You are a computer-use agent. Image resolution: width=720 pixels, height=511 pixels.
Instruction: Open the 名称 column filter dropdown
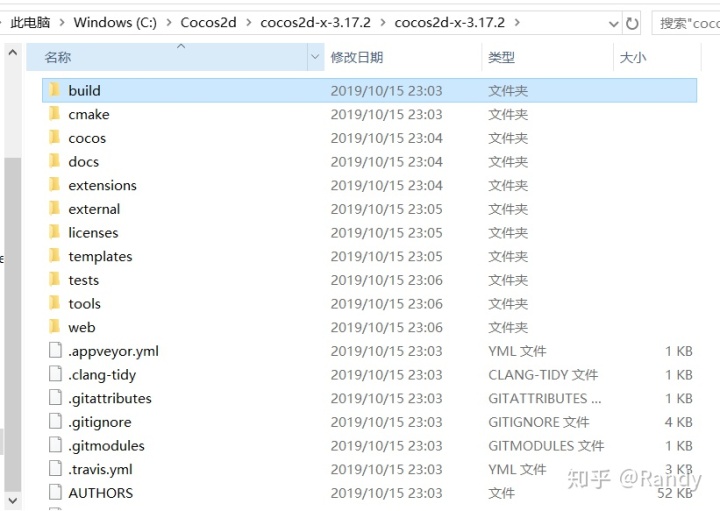tap(315, 57)
